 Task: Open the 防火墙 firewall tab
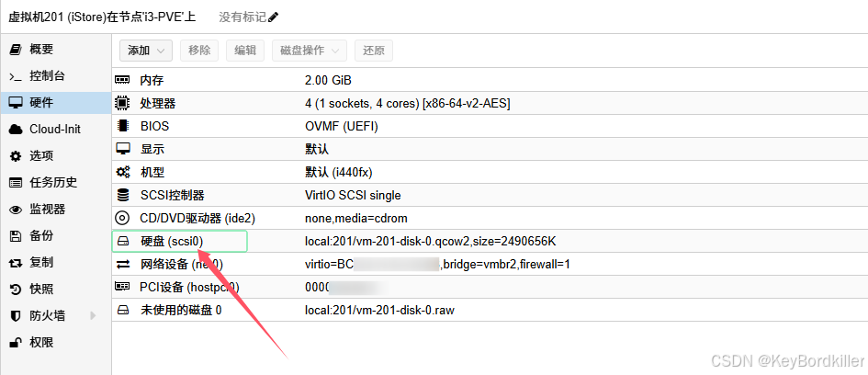pos(55,316)
